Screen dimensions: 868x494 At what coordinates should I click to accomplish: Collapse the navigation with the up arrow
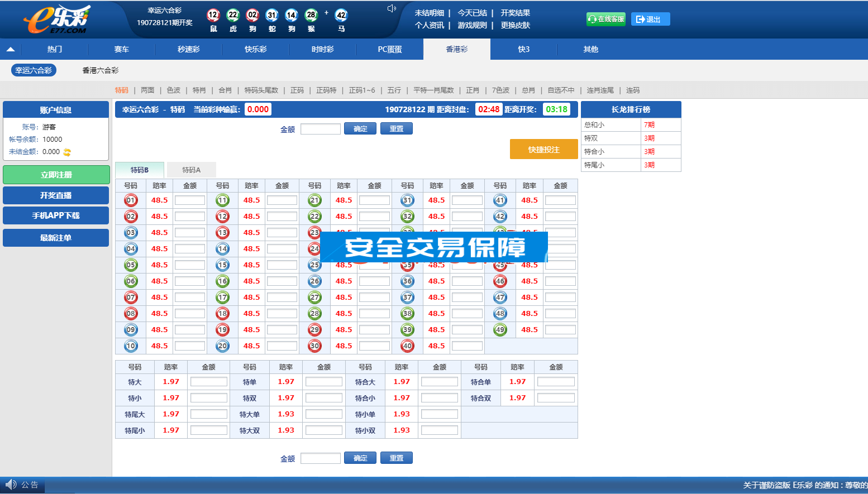point(11,49)
